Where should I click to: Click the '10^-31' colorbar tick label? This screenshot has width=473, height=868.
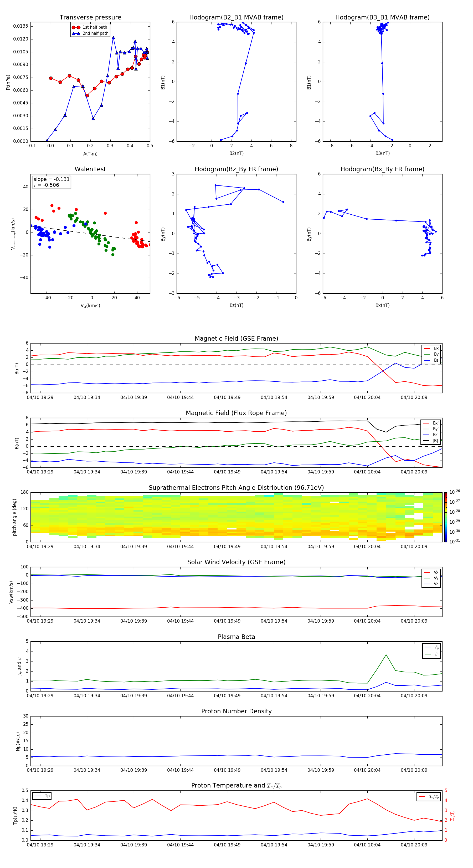point(455,542)
